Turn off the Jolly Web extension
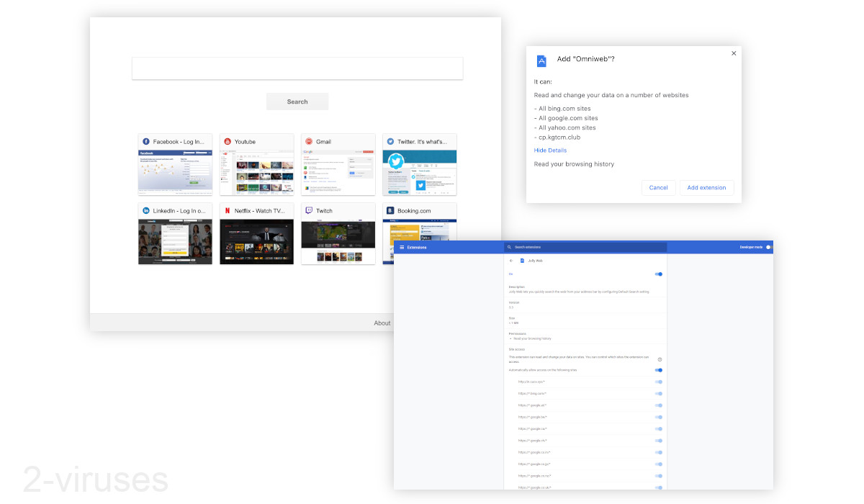 pos(657,274)
